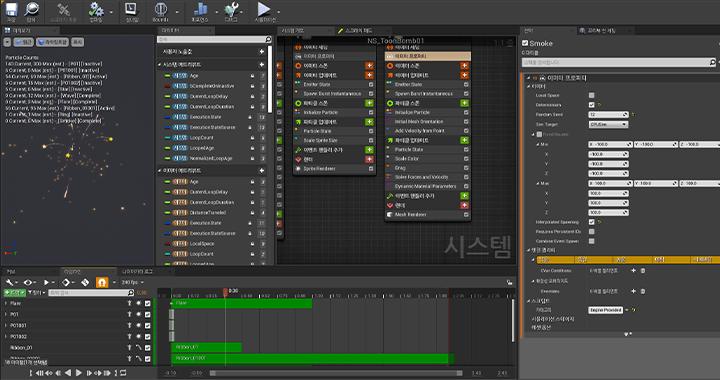Toggle the Smoke emitter enabled checkbox
The image size is (720, 380).
click(x=525, y=43)
